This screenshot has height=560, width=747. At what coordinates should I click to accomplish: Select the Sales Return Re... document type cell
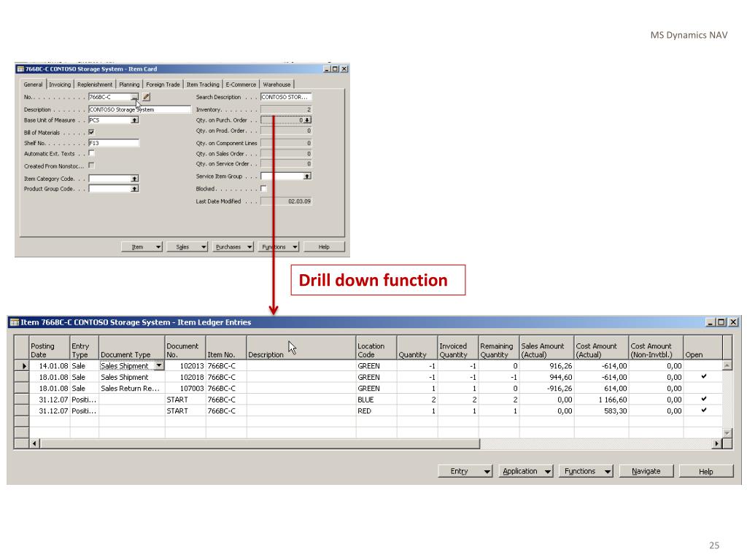[131, 389]
